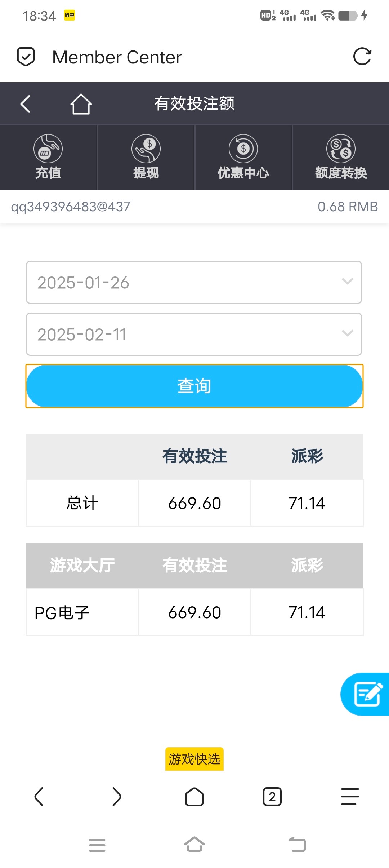Open the browser hamburger menu
The width and height of the screenshot is (389, 868).
[350, 797]
